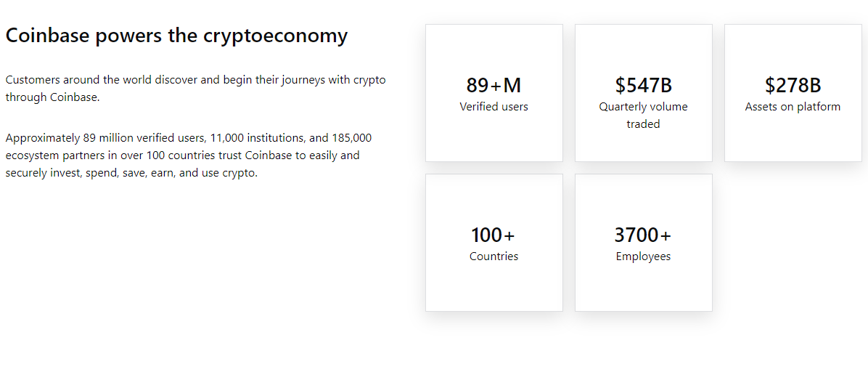Click the "Employees" card label
This screenshot has height=388, width=868.
coord(643,256)
